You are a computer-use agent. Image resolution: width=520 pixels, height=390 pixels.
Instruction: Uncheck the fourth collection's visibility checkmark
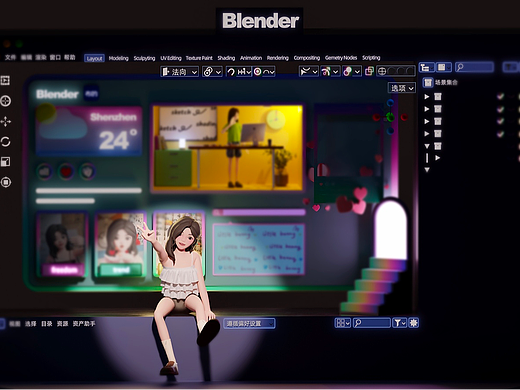(500, 134)
